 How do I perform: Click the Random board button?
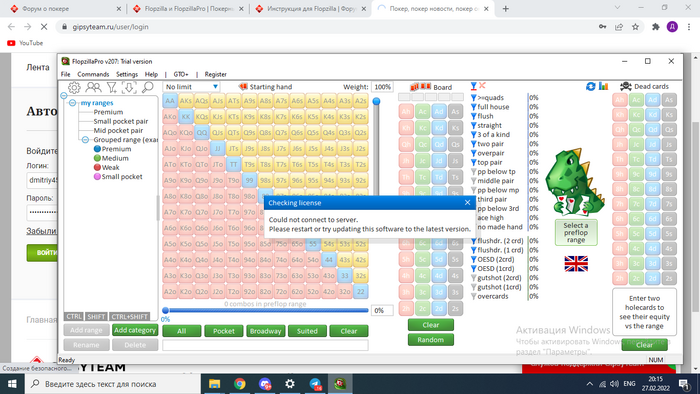click(431, 340)
